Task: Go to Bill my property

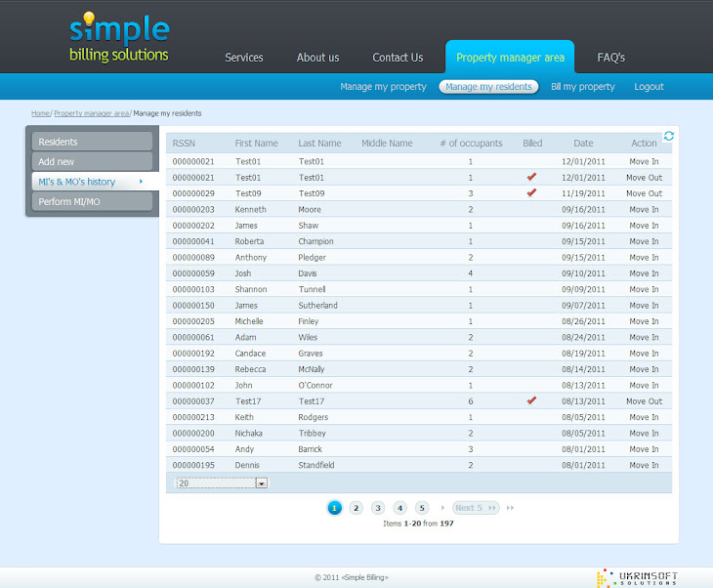Action: [583, 86]
